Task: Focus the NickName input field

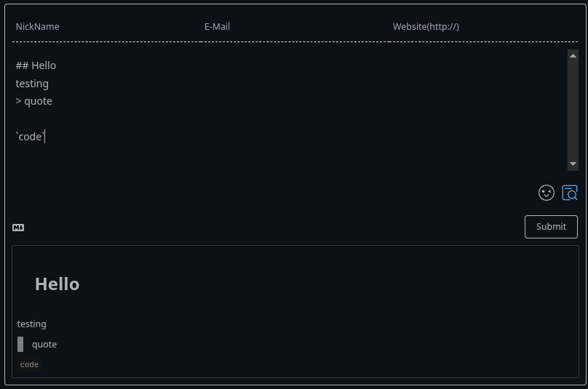Action: pos(106,27)
